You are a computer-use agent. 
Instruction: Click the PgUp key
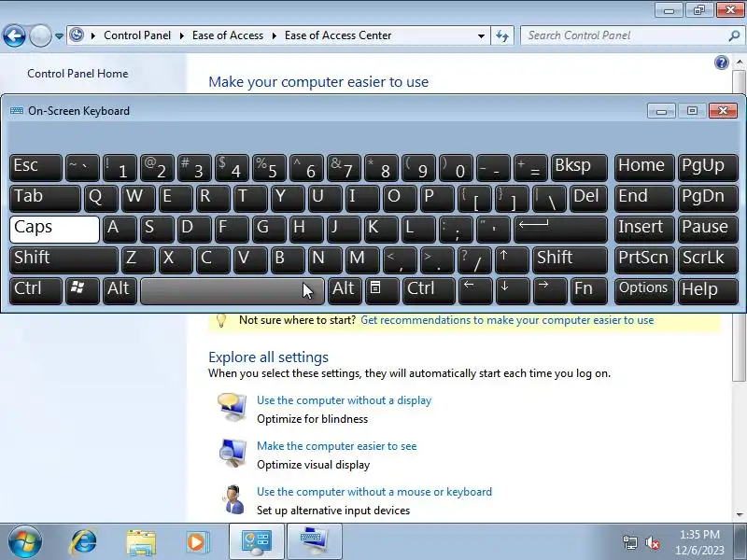click(708, 168)
